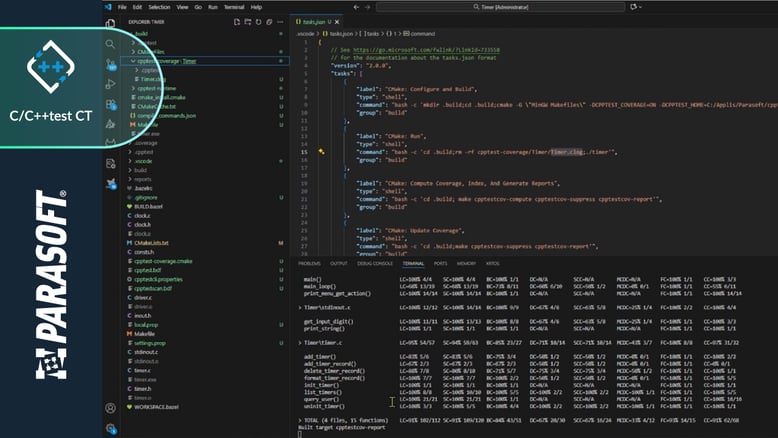This screenshot has width=778, height=438.
Task: Open the Go menu
Action: click(198, 7)
